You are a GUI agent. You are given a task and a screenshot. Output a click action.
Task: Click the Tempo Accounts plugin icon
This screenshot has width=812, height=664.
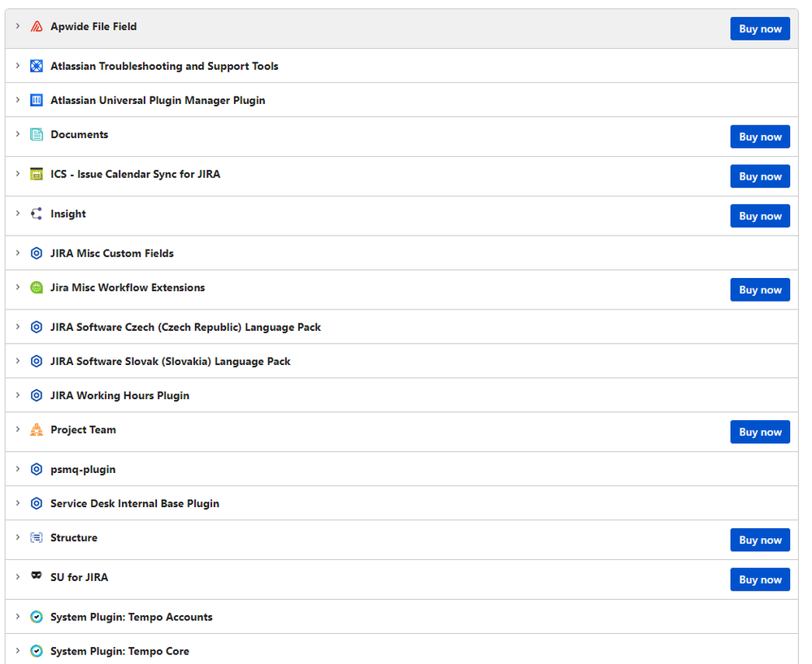pyautogui.click(x=37, y=617)
